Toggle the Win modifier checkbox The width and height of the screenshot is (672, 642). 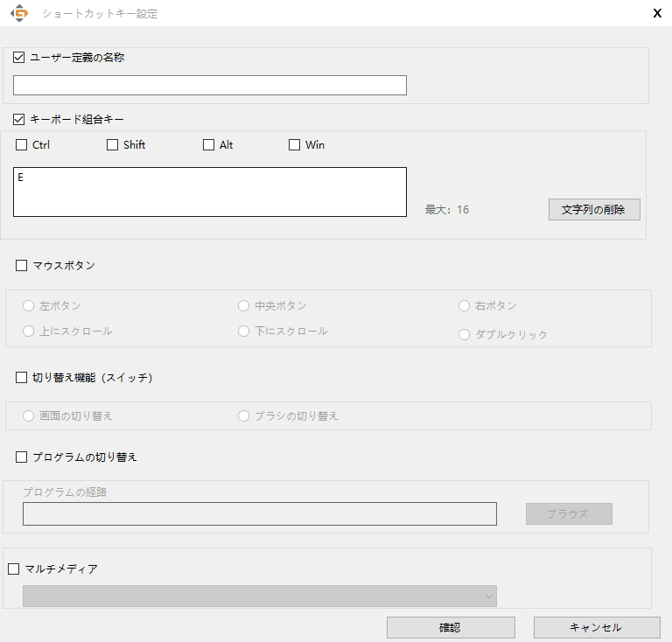(294, 145)
